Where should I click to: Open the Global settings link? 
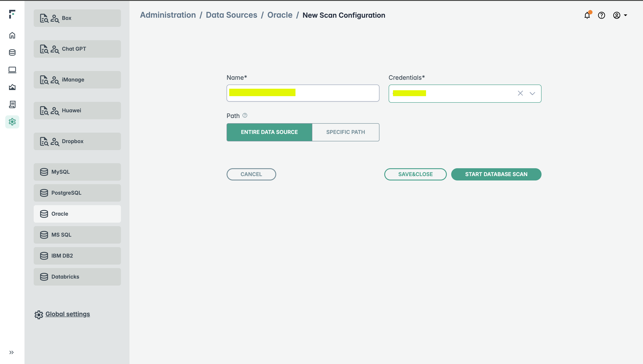point(67,314)
